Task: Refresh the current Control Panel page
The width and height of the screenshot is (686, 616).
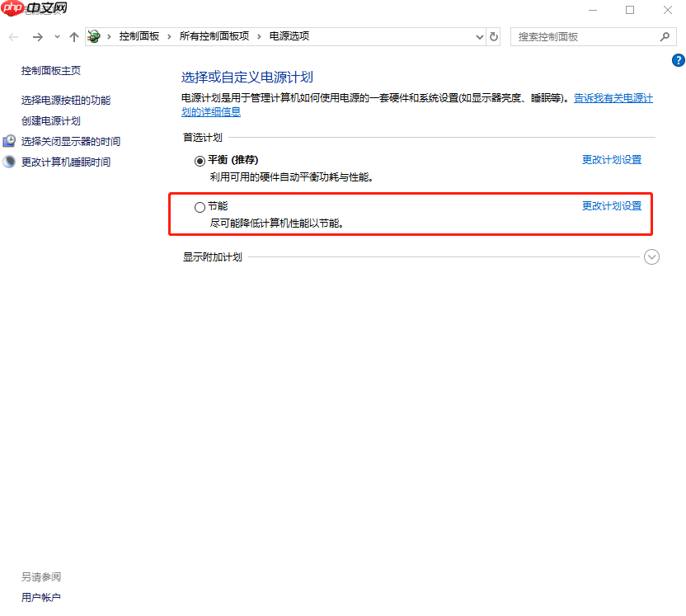Action: [x=494, y=36]
